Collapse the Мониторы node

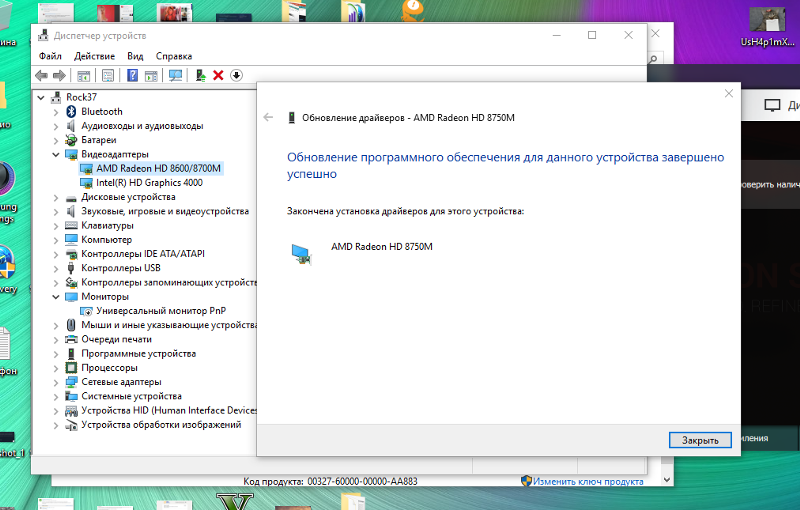point(56,296)
